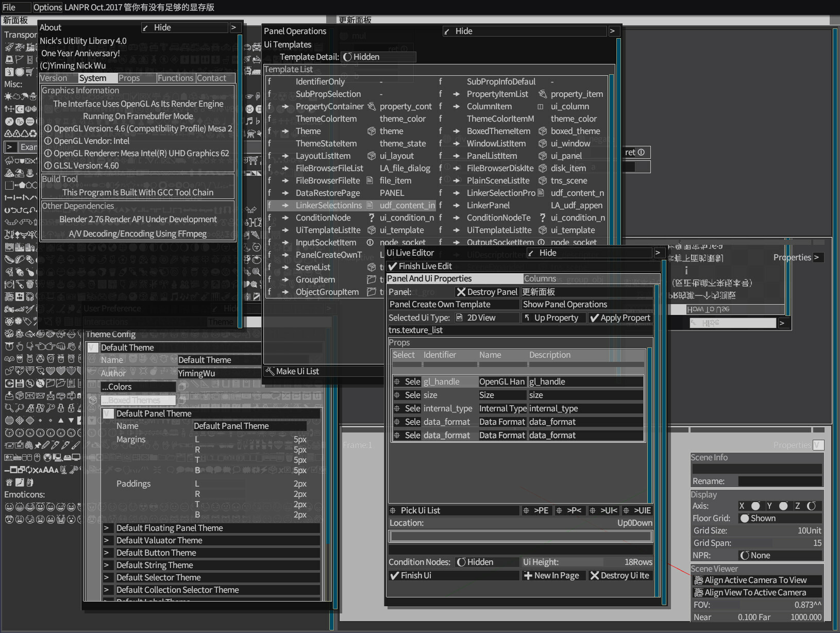Click the grid icon on gl_handle row
Screen dimensions: 840x633
pos(397,382)
